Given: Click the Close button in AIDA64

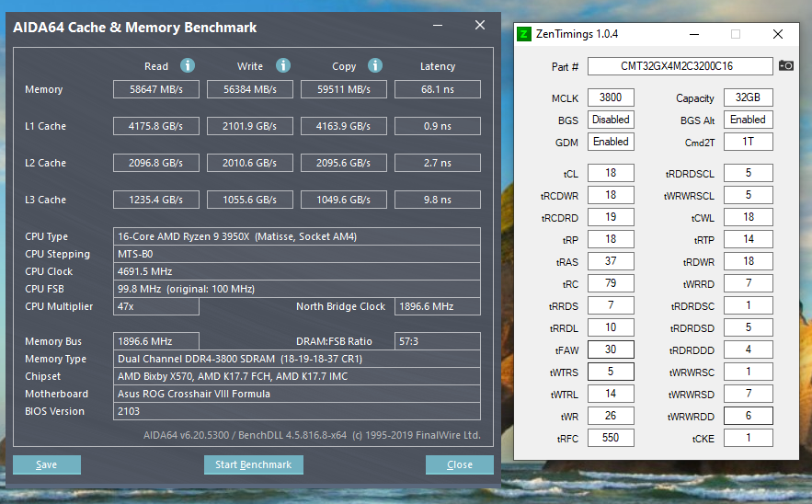Looking at the screenshot, I should (x=460, y=464).
